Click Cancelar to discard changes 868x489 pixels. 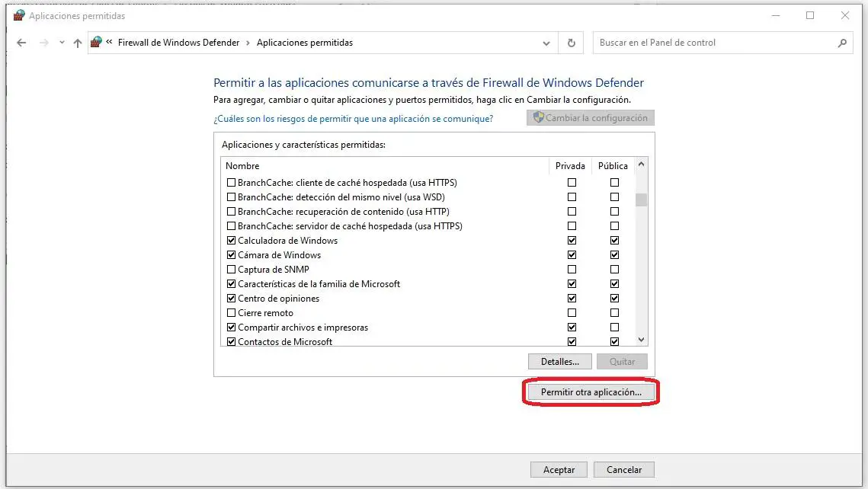(624, 470)
